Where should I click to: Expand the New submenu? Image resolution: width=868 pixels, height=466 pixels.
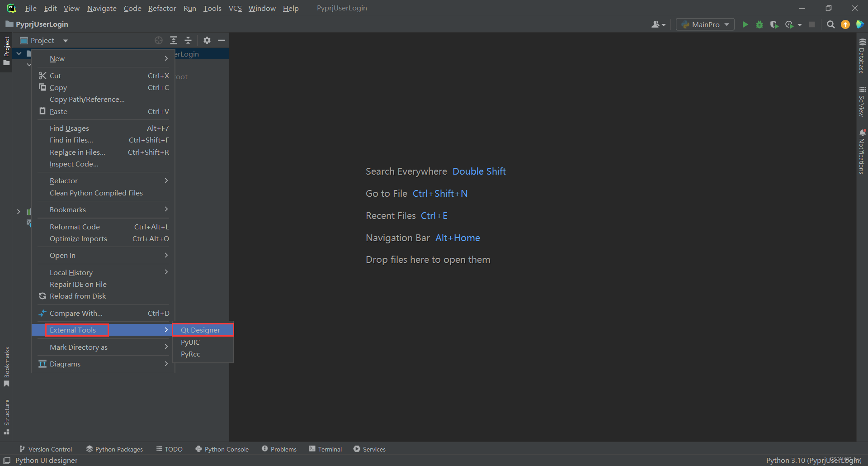[x=103, y=58]
